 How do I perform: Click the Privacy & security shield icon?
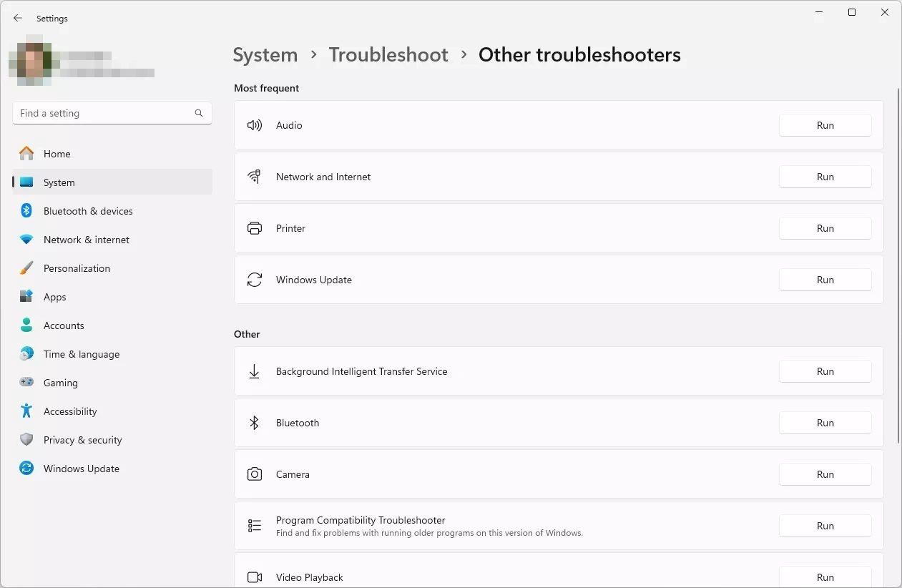click(26, 439)
